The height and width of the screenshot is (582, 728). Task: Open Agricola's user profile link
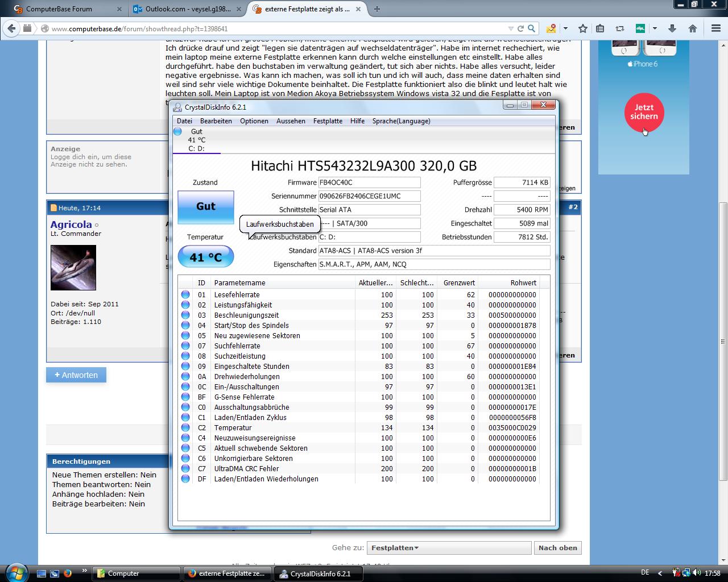(x=71, y=225)
